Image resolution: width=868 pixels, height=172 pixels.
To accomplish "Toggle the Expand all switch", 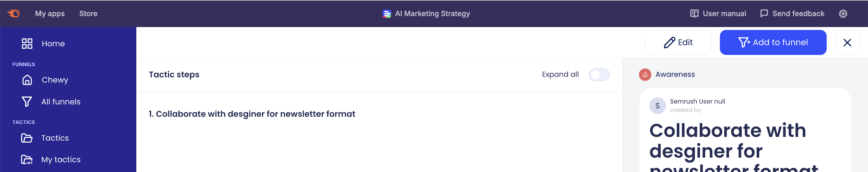I will pos(599,75).
